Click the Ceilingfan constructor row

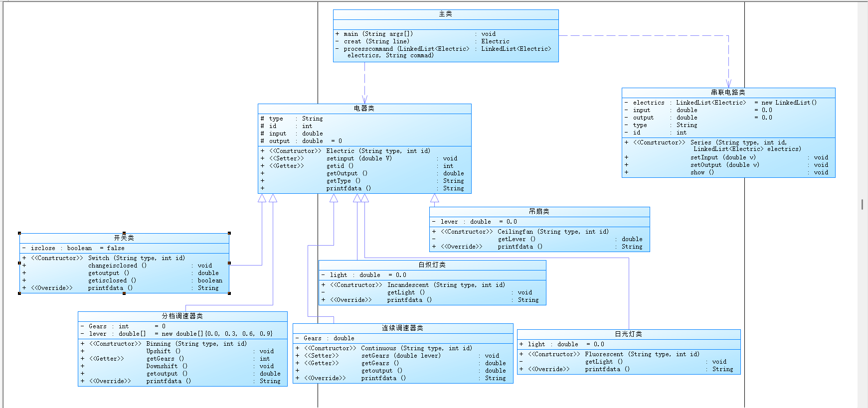click(x=521, y=232)
